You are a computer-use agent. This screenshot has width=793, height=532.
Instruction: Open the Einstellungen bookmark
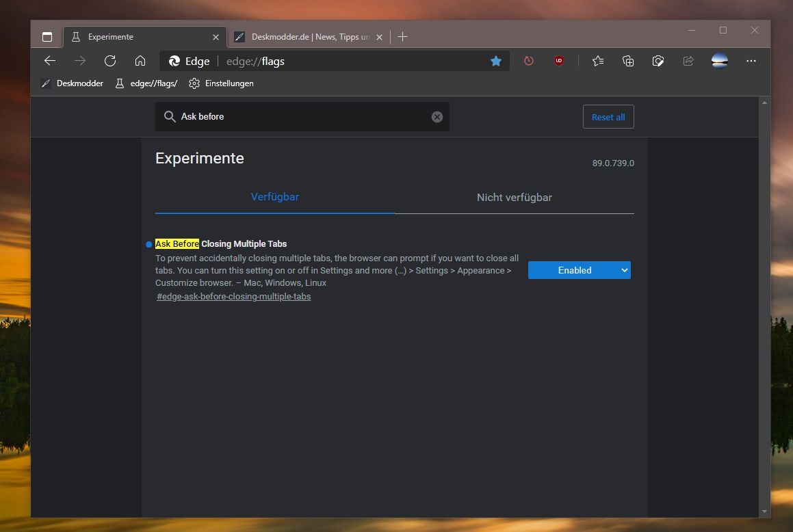pos(221,83)
